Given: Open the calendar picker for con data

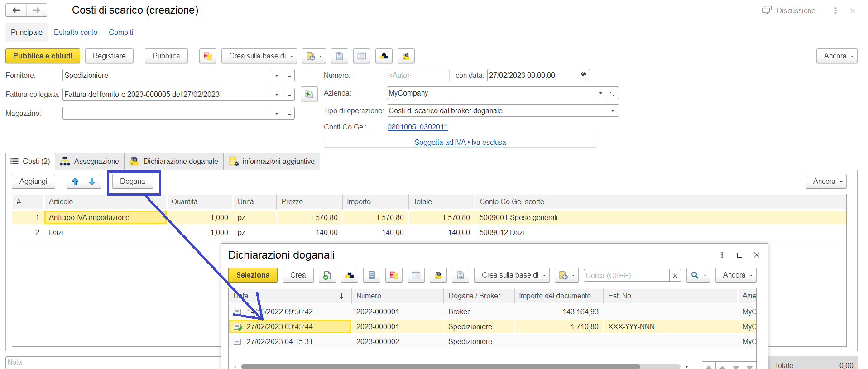Looking at the screenshot, I should coord(584,76).
